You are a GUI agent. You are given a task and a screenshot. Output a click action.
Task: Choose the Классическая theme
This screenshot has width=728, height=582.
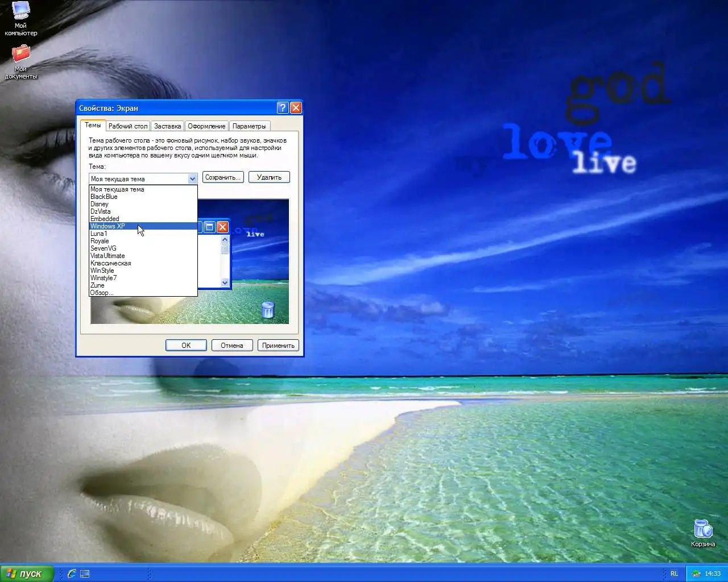[143, 263]
